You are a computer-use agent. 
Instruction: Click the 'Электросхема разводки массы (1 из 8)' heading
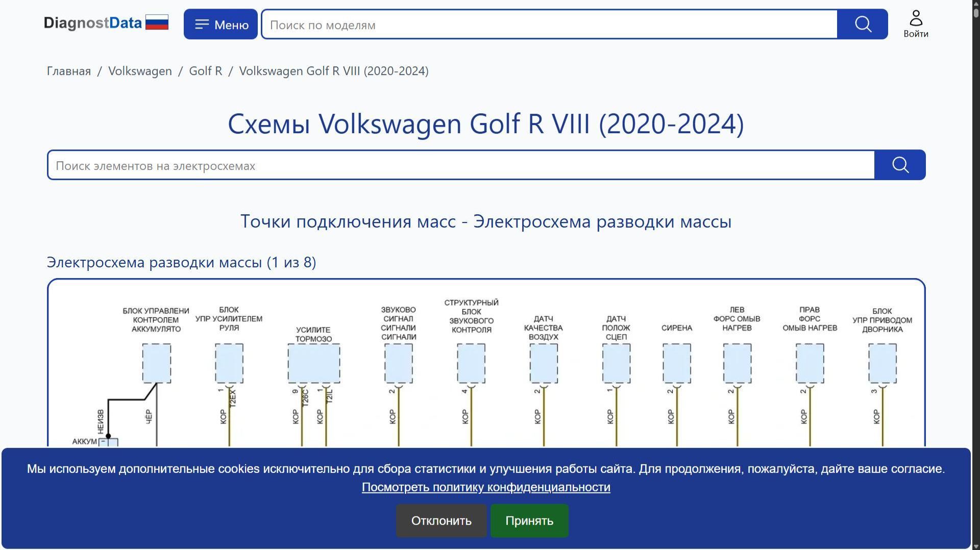pyautogui.click(x=181, y=263)
